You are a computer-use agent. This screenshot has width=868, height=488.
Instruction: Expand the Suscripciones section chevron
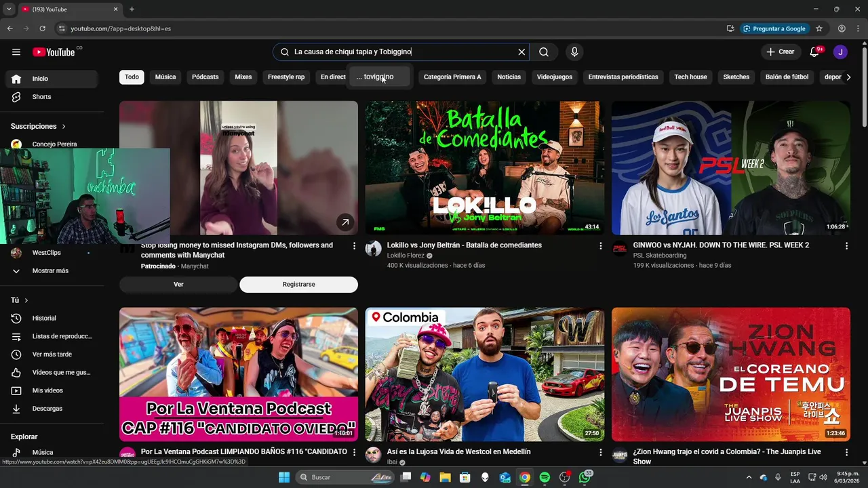[64, 127]
